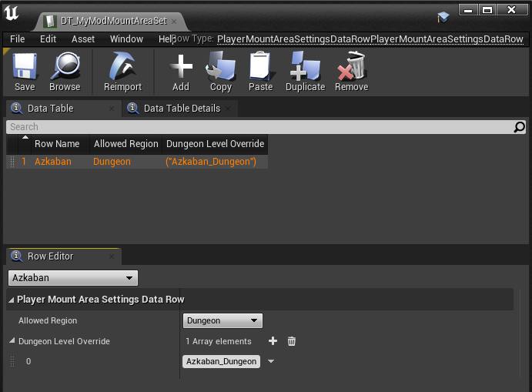Duplicate the selected row
532x392 pixels.
tap(305, 72)
